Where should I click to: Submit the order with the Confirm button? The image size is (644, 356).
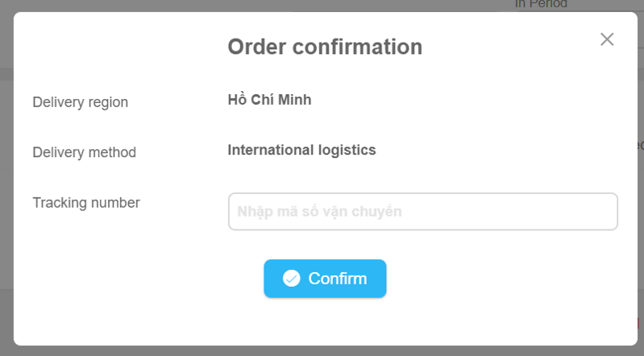[x=325, y=279]
